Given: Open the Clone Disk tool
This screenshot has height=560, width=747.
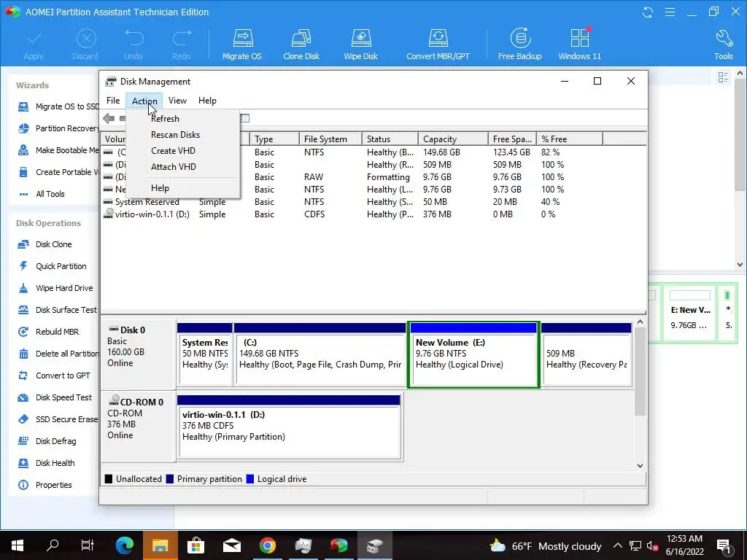Looking at the screenshot, I should pyautogui.click(x=301, y=44).
